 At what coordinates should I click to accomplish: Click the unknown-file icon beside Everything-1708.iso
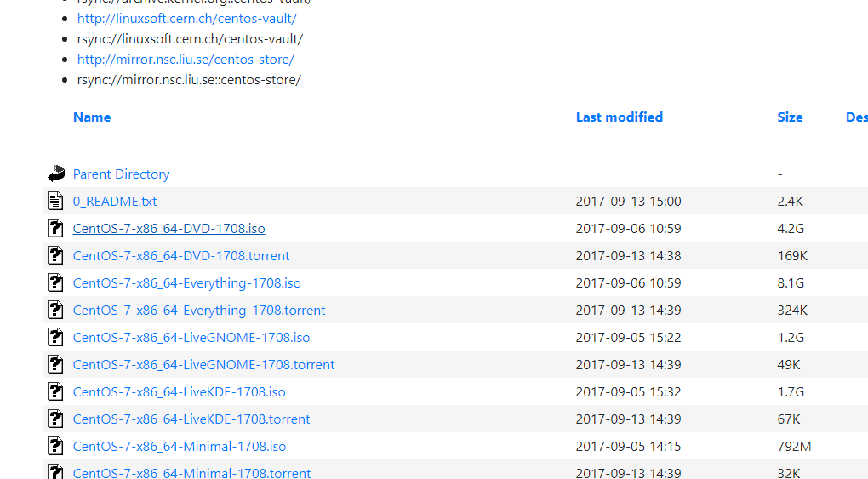(x=55, y=282)
